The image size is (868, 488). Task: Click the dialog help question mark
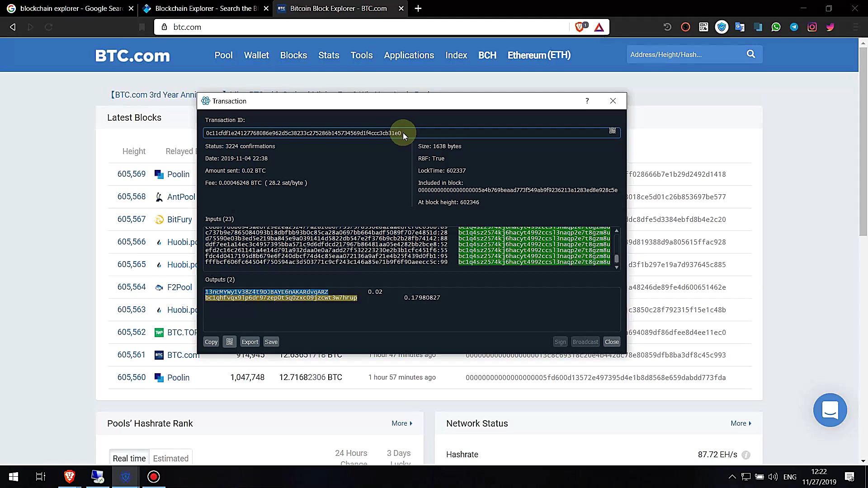click(587, 101)
